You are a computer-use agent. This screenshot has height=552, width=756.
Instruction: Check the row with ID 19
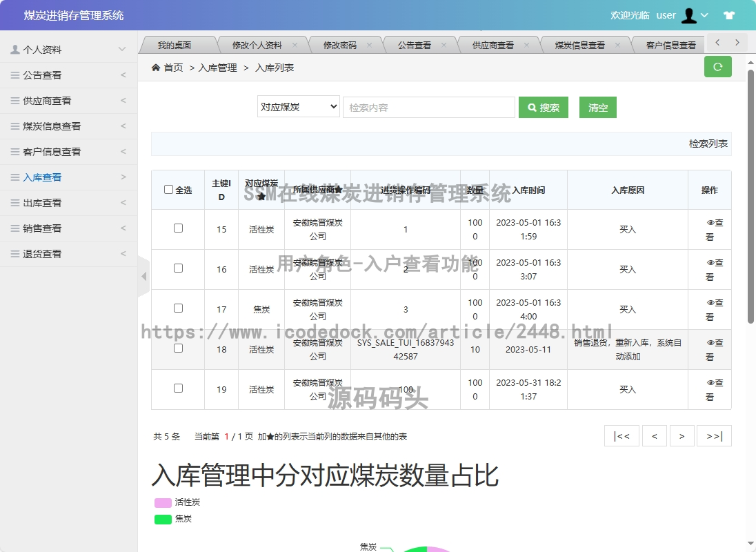coord(179,388)
